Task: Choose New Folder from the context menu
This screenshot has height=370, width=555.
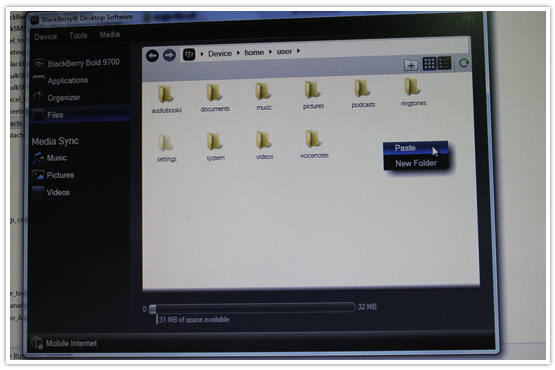Action: tap(416, 163)
